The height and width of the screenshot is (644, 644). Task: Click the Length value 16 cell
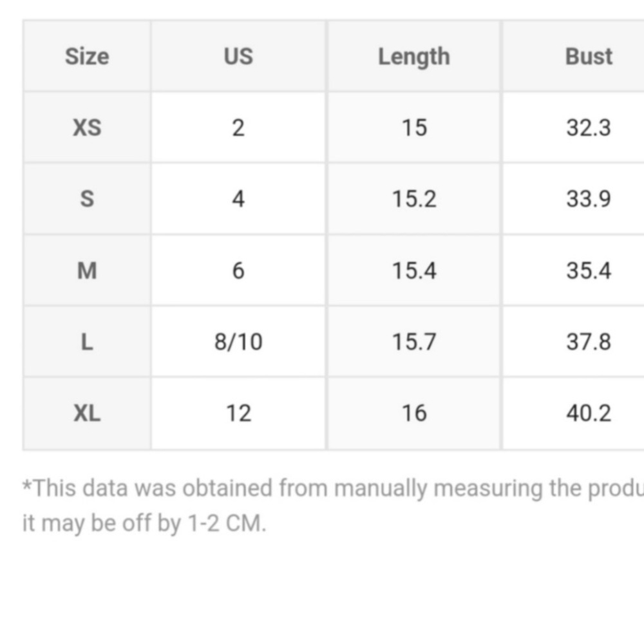(414, 413)
